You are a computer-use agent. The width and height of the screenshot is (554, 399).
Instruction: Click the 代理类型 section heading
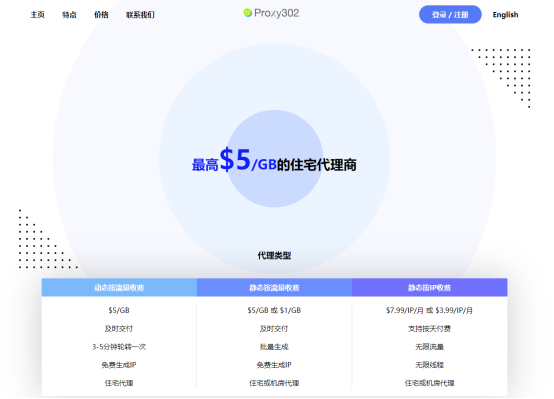(274, 255)
